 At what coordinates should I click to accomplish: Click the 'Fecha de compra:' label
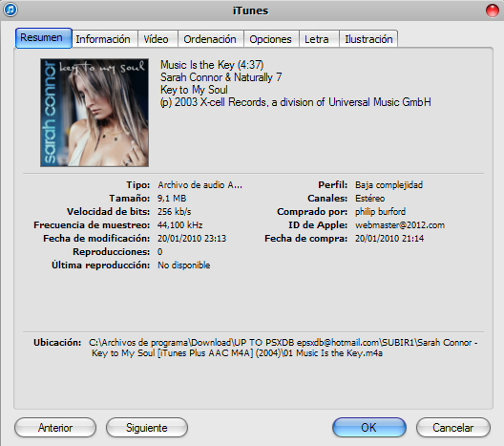pos(306,238)
